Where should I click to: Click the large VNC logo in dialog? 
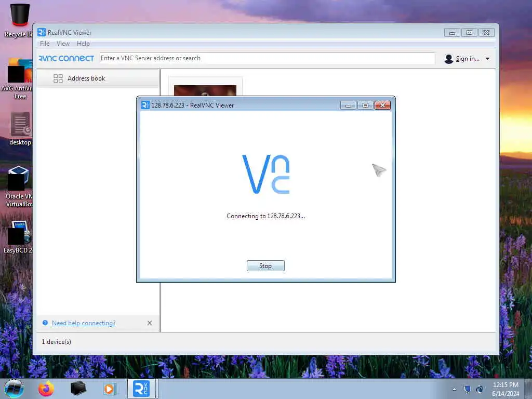[x=265, y=174]
